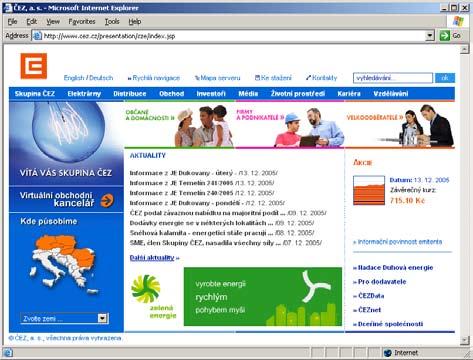Viewport: 473px width, 360px height.
Task: Click the Mapa serveru link
Action: (218, 78)
